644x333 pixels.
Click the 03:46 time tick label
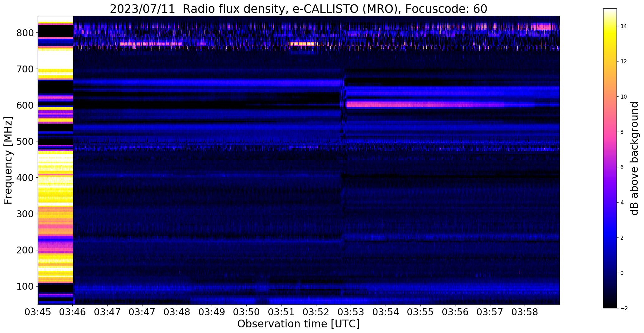click(73, 312)
